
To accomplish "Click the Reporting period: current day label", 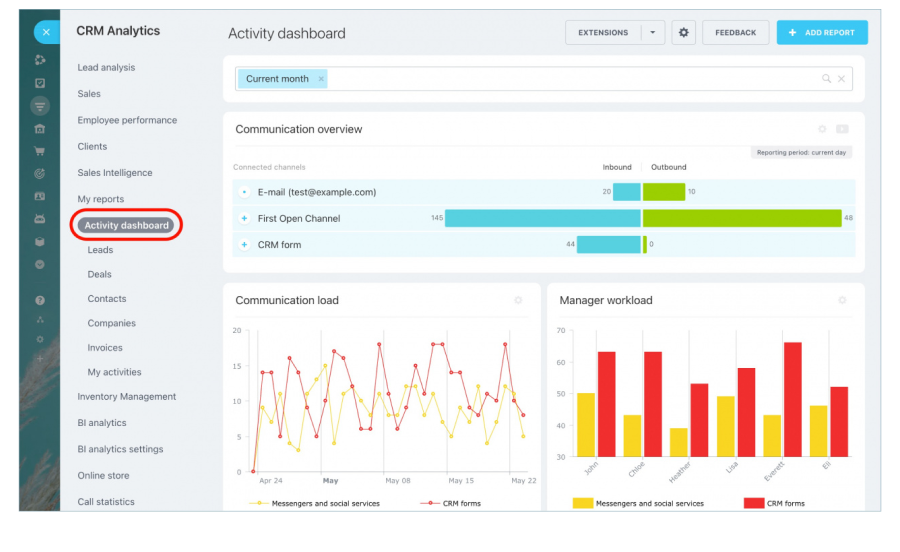I will 801,153.
